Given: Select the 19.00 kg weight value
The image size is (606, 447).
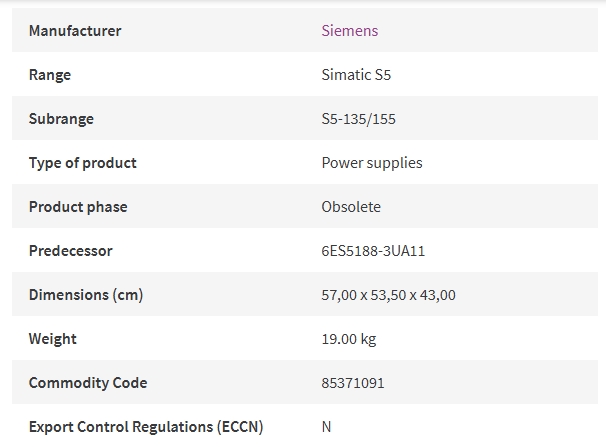Looking at the screenshot, I should pyautogui.click(x=349, y=339).
